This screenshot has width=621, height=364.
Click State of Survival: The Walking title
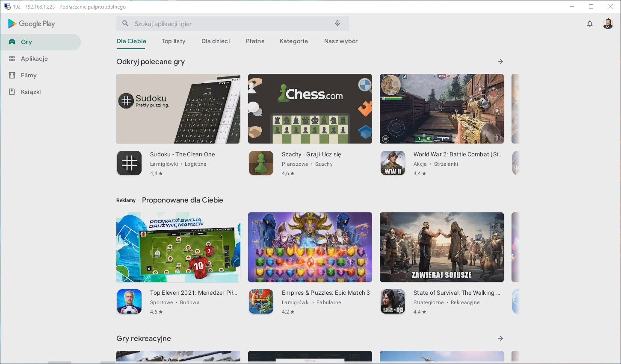tap(457, 293)
